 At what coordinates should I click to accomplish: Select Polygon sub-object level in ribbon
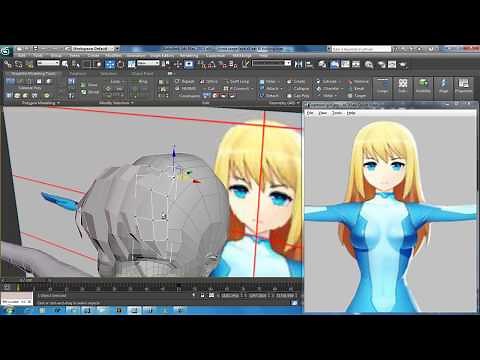pyautogui.click(x=39, y=81)
